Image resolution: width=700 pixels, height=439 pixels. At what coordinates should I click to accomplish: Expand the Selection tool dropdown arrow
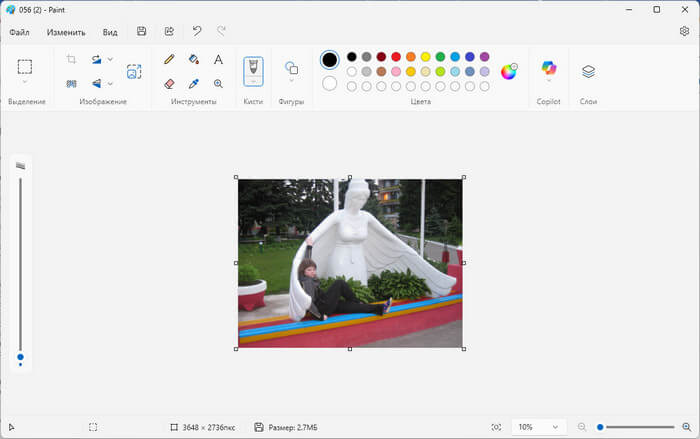tap(25, 82)
